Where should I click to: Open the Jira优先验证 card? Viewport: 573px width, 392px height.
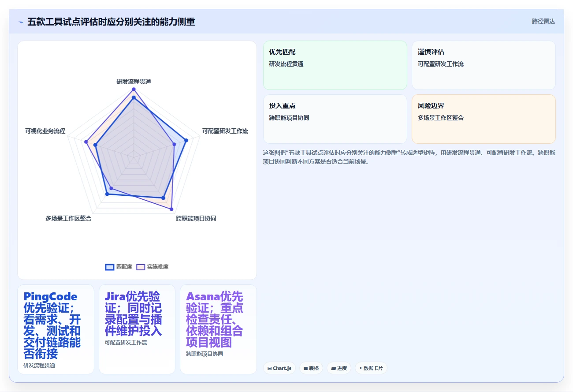(137, 329)
